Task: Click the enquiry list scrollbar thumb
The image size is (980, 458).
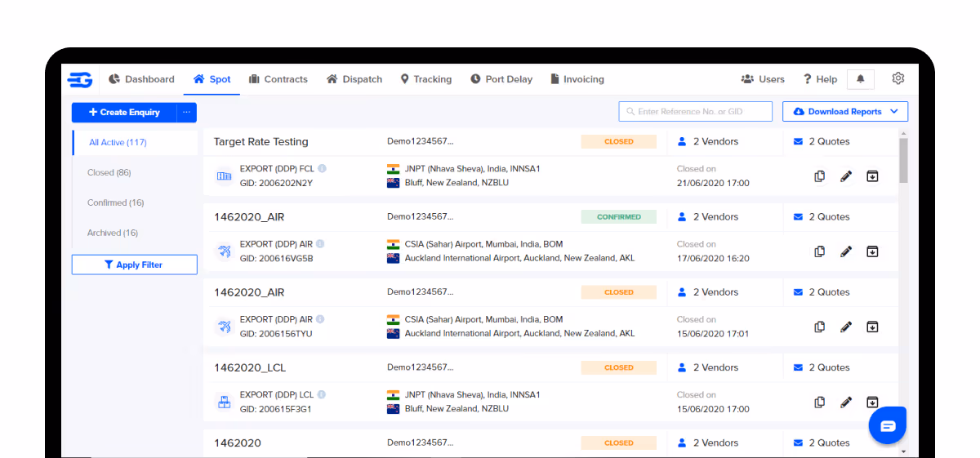Action: [x=903, y=161]
